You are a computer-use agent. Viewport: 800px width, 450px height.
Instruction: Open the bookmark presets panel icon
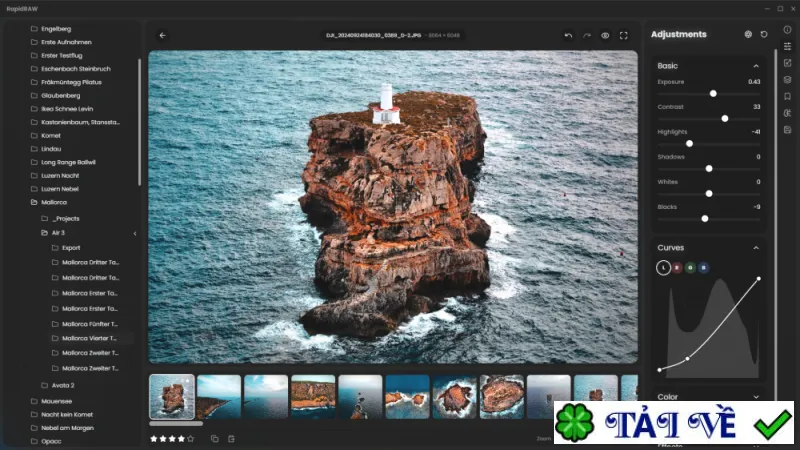coord(787,96)
